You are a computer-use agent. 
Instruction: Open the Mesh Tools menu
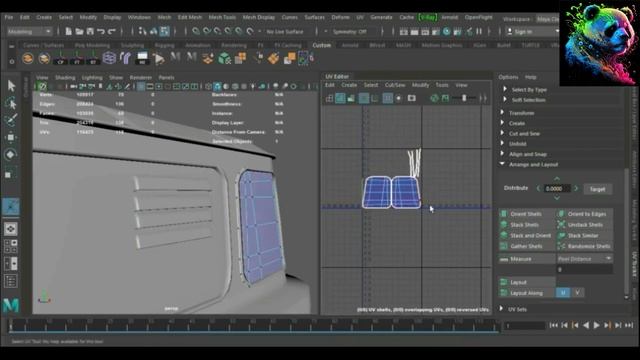222,17
